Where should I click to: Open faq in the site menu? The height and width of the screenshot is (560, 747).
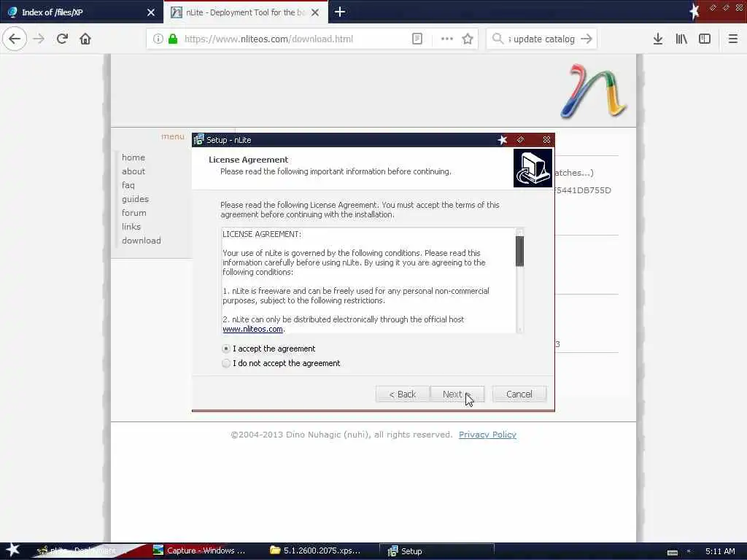click(128, 185)
